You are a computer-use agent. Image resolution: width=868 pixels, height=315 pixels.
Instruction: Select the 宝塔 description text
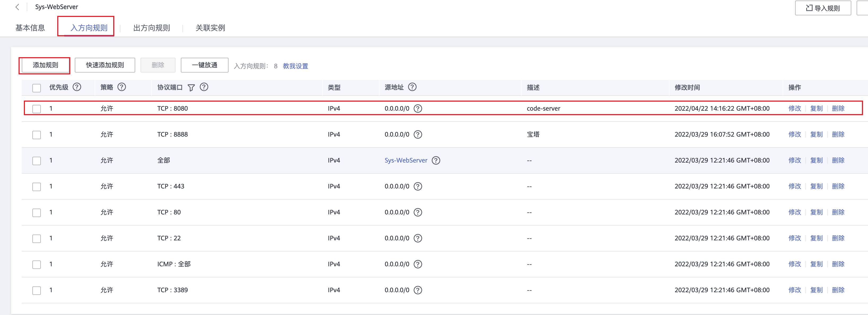533,134
